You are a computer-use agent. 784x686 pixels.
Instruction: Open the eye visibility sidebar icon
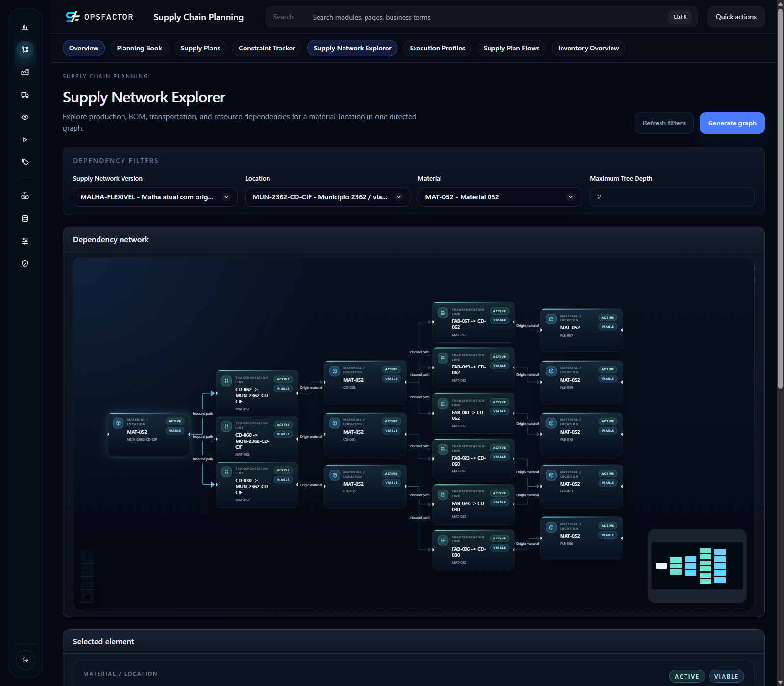pyautogui.click(x=25, y=117)
